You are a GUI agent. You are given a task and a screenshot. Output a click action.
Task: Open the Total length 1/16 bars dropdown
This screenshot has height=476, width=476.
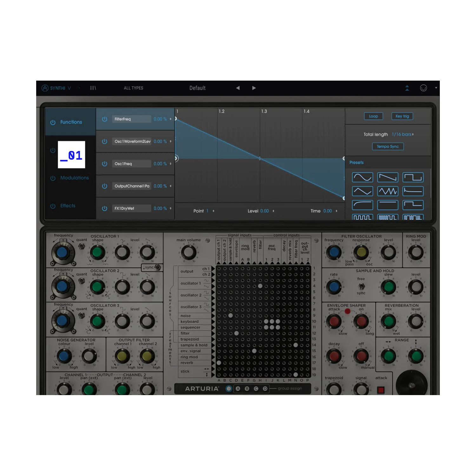coord(403,135)
